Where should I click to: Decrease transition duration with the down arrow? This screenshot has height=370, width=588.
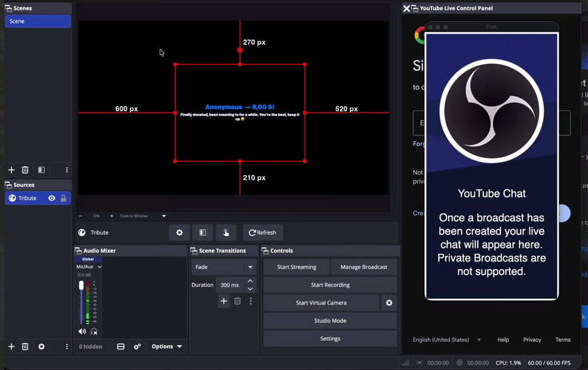250,289
